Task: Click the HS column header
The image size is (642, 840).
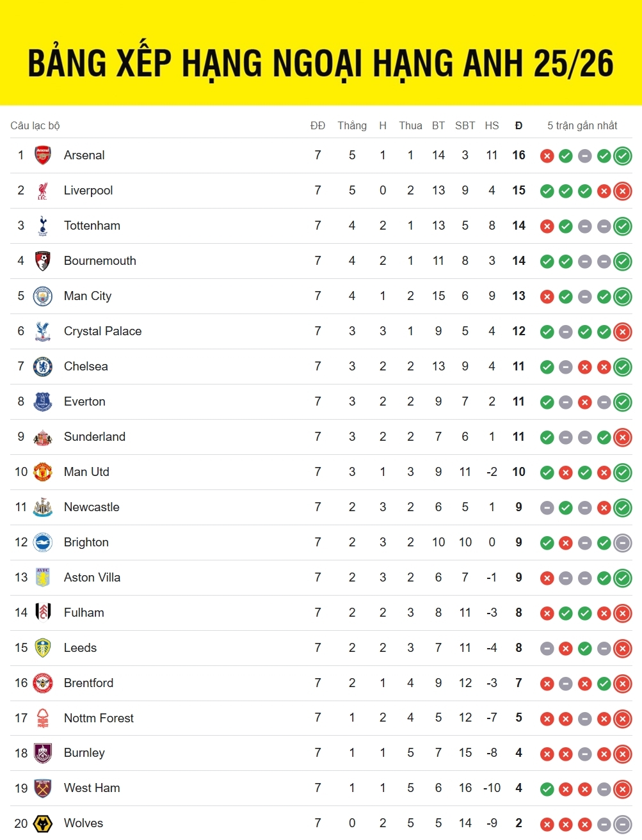Action: pyautogui.click(x=492, y=125)
